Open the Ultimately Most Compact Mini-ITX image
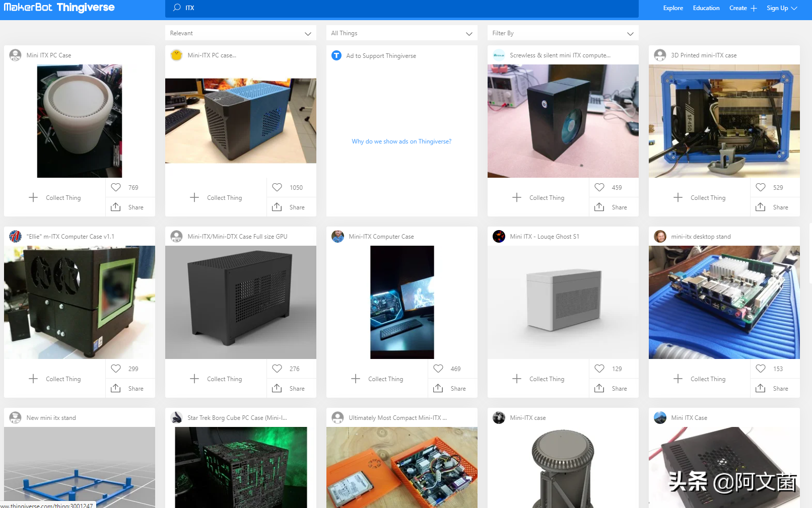812x508 pixels. coord(402,467)
